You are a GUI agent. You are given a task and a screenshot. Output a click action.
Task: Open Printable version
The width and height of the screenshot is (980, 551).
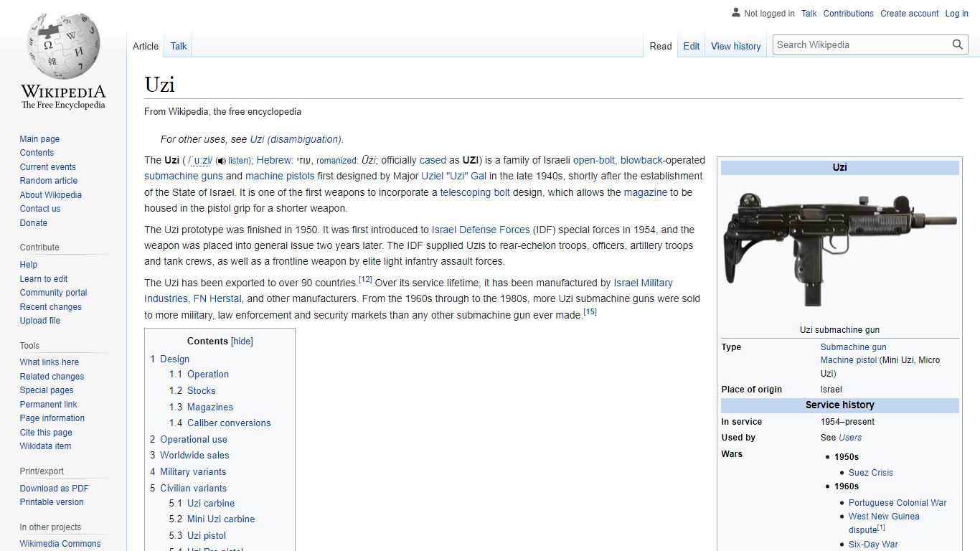[52, 502]
